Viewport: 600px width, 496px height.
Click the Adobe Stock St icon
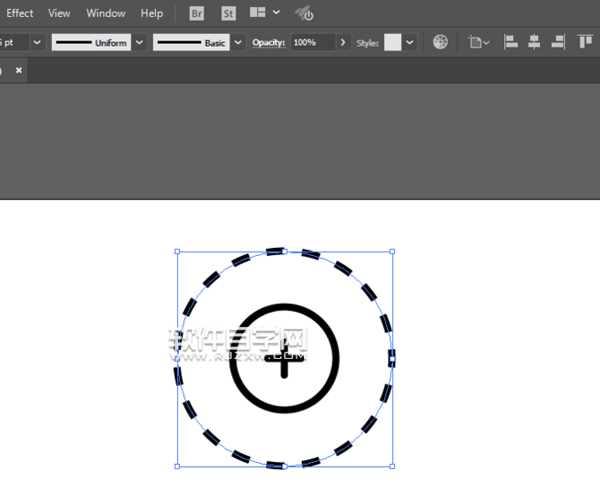point(228,14)
